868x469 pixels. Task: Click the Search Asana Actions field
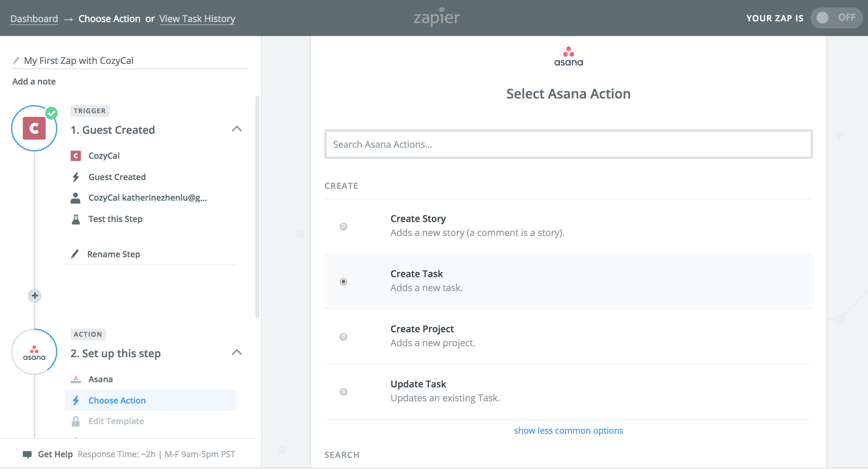568,144
